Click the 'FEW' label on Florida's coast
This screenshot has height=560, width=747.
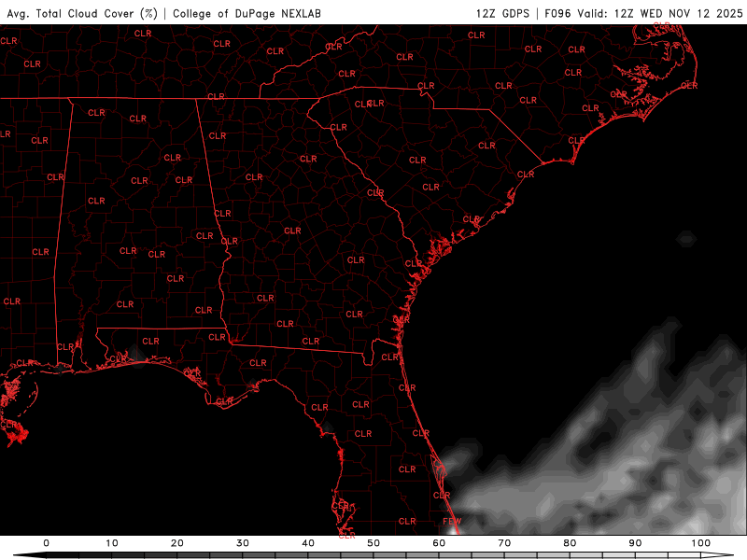point(452,522)
